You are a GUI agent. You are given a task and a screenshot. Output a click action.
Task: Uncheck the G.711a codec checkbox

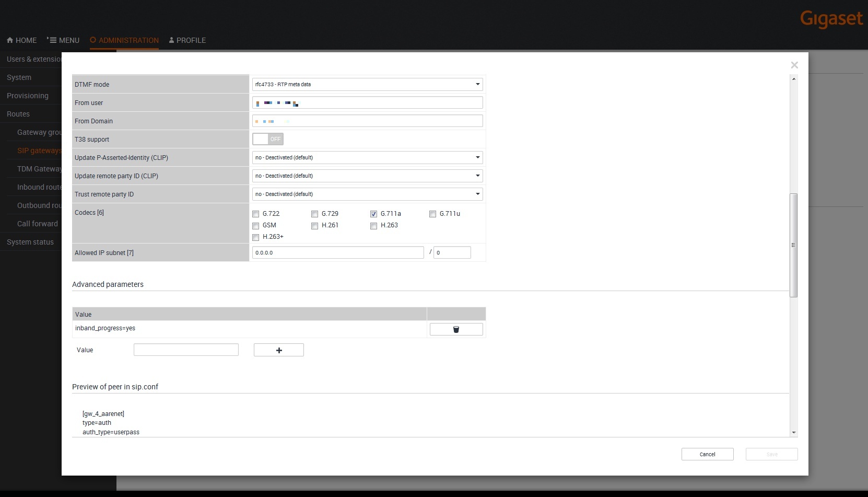[x=374, y=214]
